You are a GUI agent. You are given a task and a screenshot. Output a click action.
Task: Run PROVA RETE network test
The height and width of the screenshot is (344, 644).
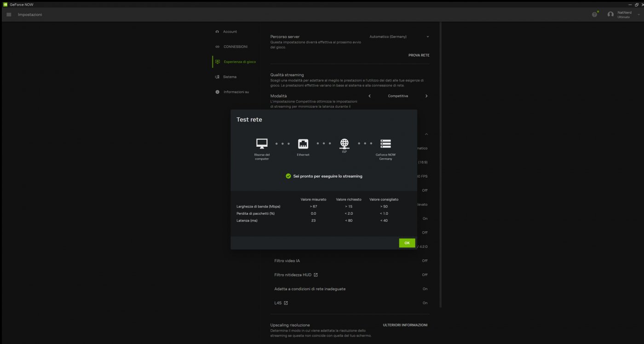(x=418, y=55)
